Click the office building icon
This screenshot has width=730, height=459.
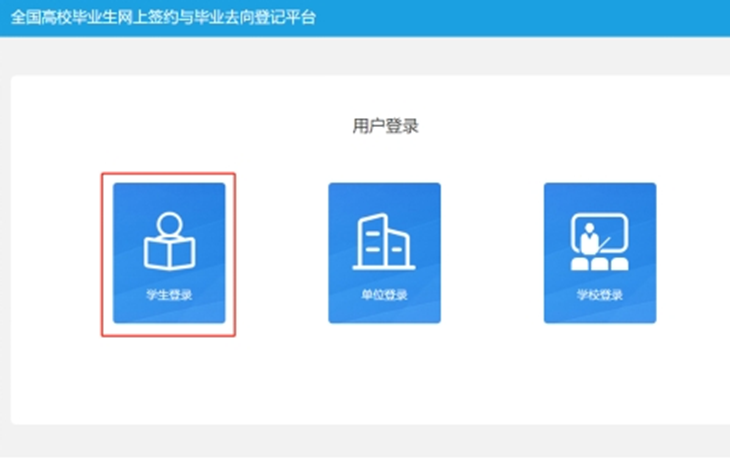click(x=384, y=241)
